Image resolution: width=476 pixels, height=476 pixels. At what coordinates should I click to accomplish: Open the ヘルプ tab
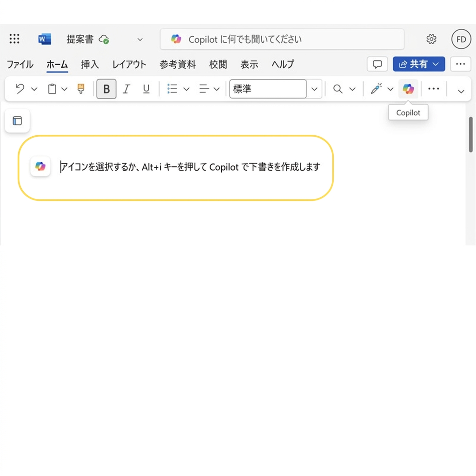pos(283,64)
